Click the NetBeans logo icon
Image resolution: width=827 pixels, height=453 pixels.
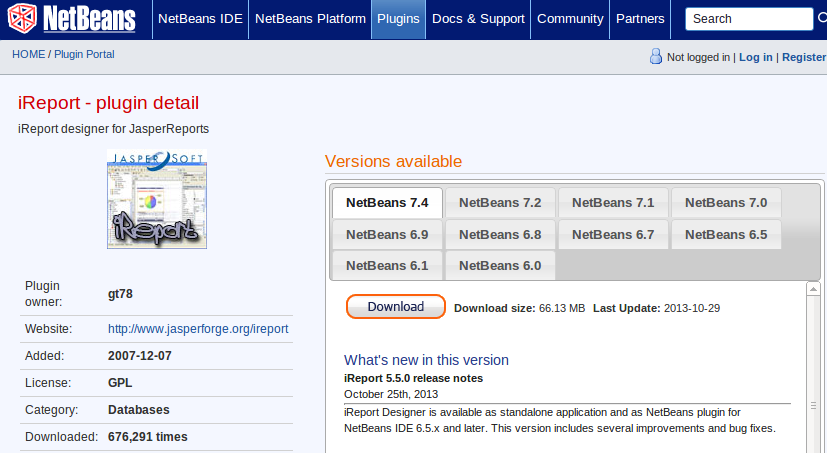(22, 18)
